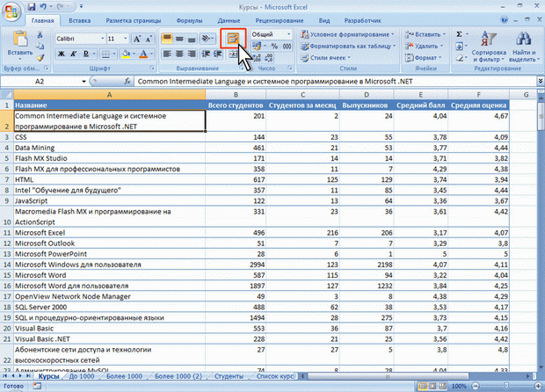The image size is (545, 392).
Task: Decrease decimal places
Action: pyautogui.click(x=269, y=58)
